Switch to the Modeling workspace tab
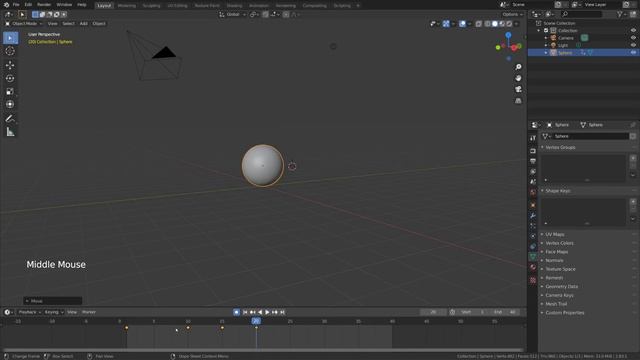Viewport: 640px width, 360px height. (127, 6)
